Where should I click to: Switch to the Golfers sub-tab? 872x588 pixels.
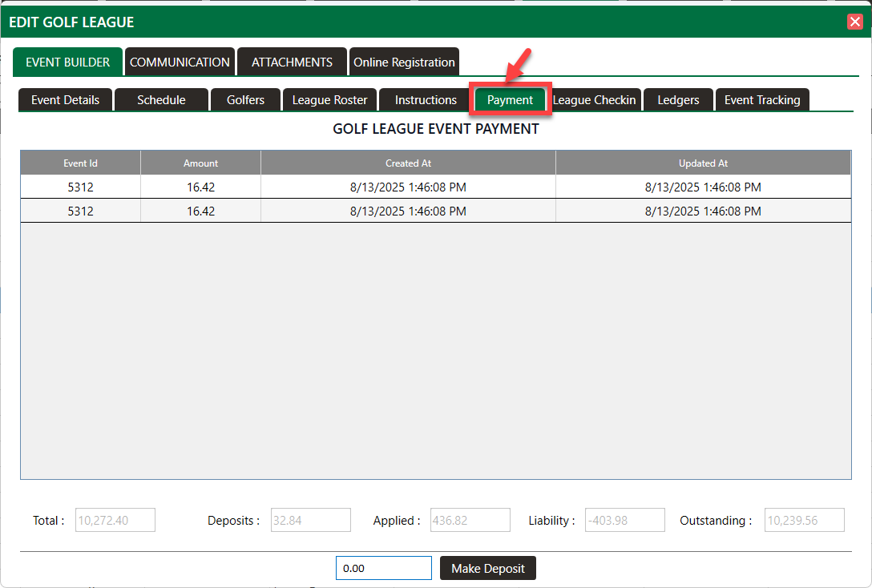(245, 100)
